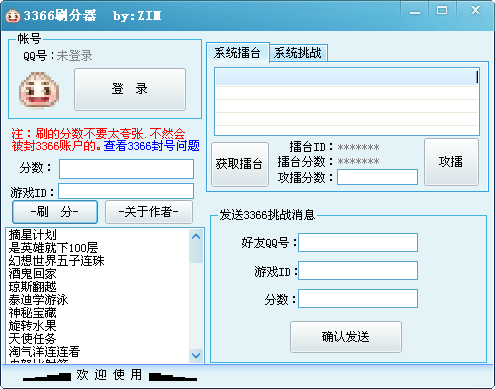
Task: Focus the 攻擂分数 input field
Action: pyautogui.click(x=377, y=177)
